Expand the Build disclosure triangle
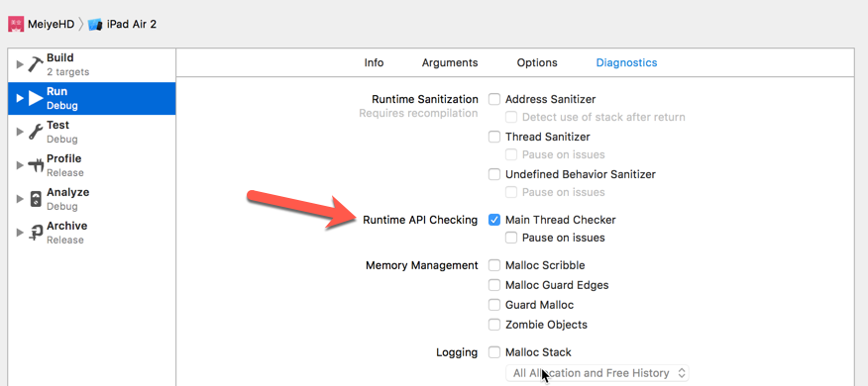Image resolution: width=868 pixels, height=386 pixels. 20,64
